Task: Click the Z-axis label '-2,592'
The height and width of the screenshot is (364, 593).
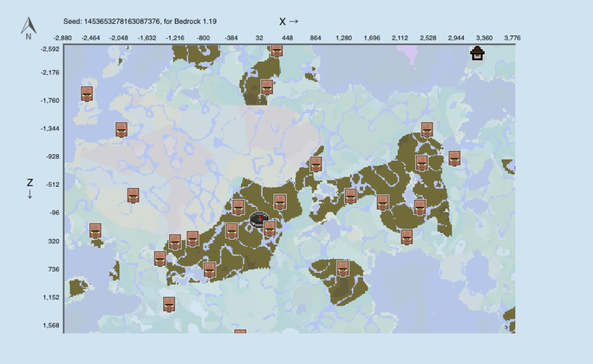Action: [50, 49]
